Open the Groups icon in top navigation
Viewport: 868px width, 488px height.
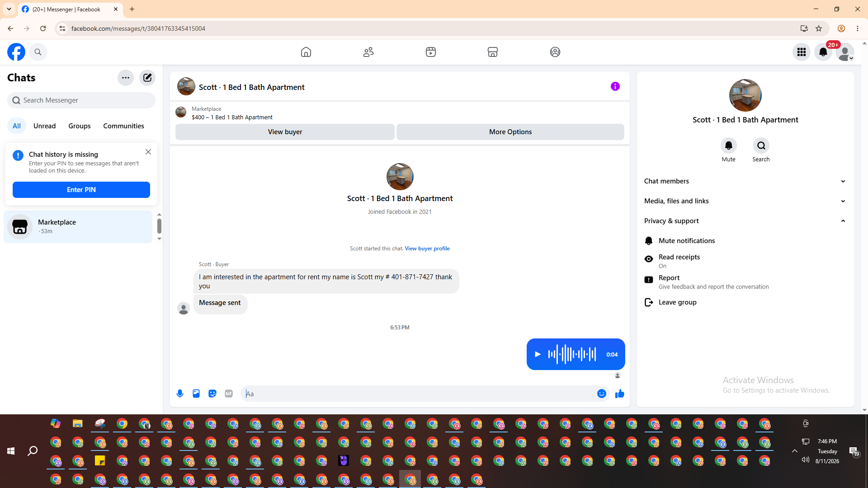555,52
